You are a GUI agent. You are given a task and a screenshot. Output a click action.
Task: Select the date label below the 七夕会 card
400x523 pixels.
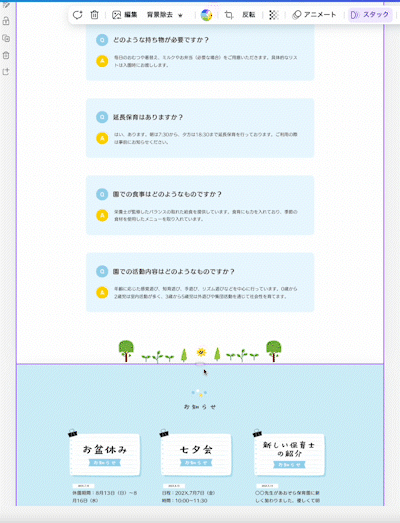point(174,486)
